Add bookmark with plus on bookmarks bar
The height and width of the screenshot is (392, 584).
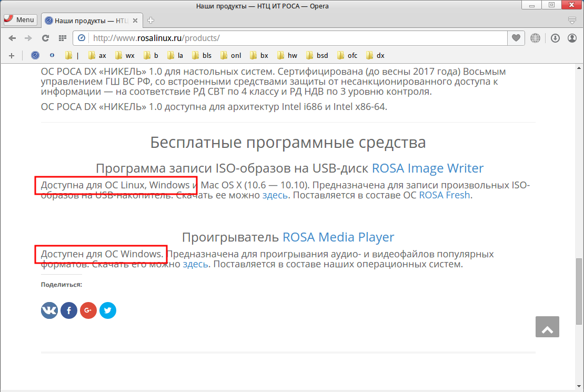(12, 56)
